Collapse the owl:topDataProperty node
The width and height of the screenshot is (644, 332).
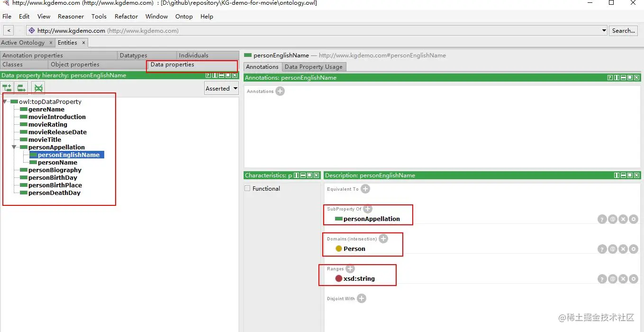pos(5,101)
